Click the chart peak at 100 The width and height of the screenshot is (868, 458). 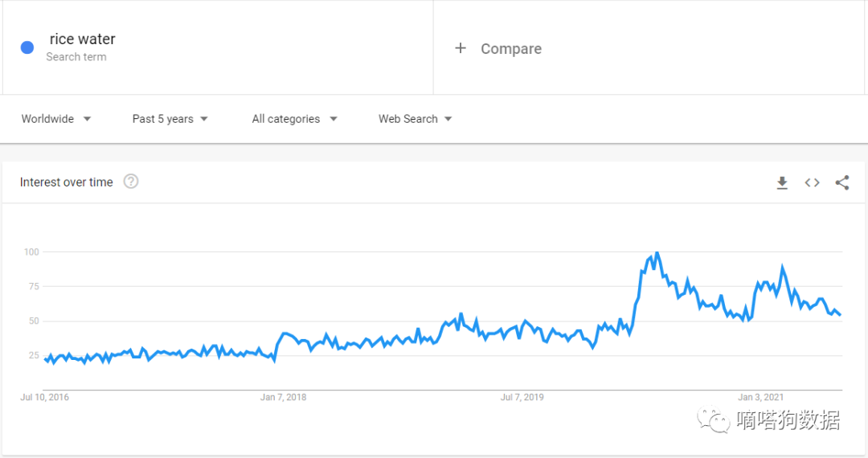[x=657, y=253]
